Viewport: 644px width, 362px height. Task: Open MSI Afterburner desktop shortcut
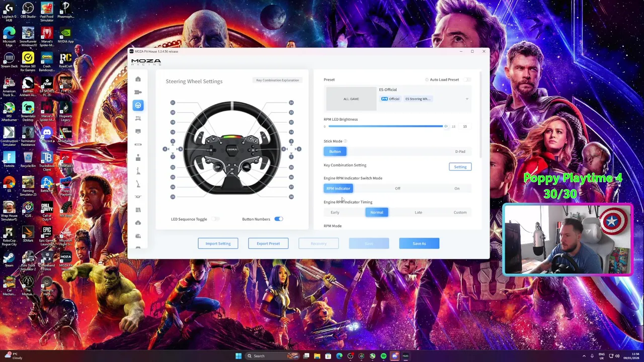[9, 112]
